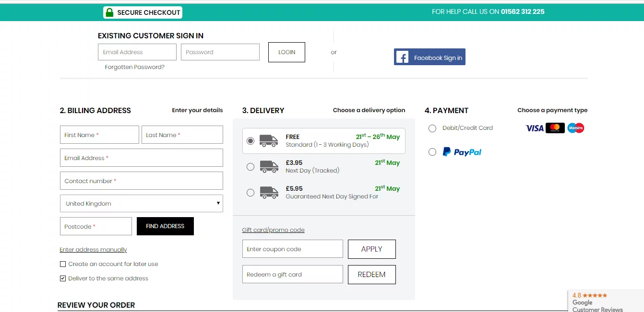Click the £5.95 guaranteed delivery truck icon
The image size is (644, 312).
(269, 192)
